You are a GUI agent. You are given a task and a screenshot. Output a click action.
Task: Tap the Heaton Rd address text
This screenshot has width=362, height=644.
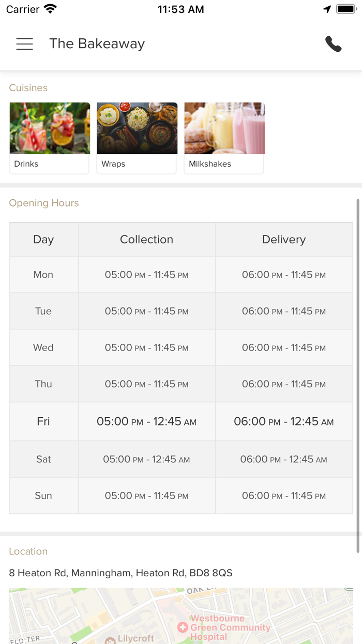point(120,573)
